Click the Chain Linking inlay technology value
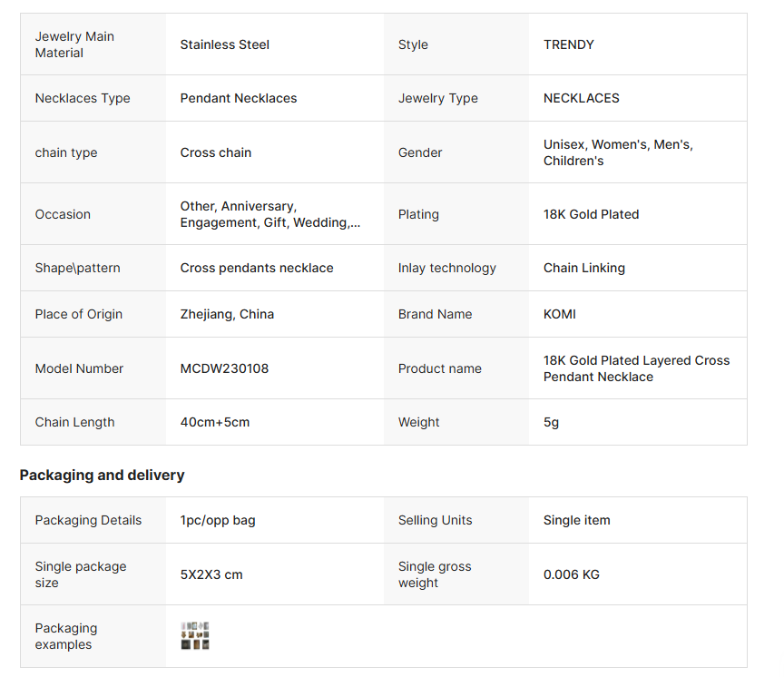784x677 pixels. 583,268
